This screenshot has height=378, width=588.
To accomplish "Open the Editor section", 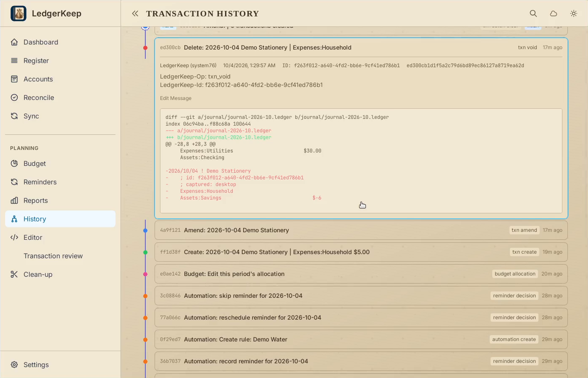I will tap(60, 237).
